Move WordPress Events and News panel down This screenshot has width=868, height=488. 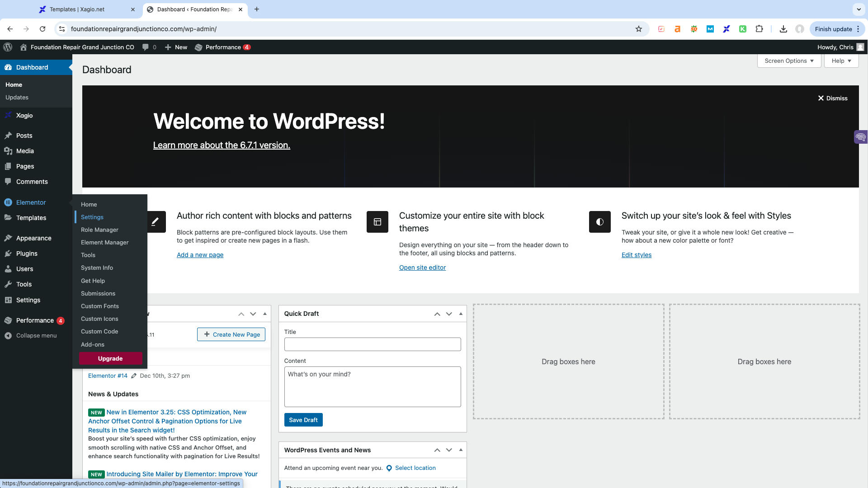[449, 450]
